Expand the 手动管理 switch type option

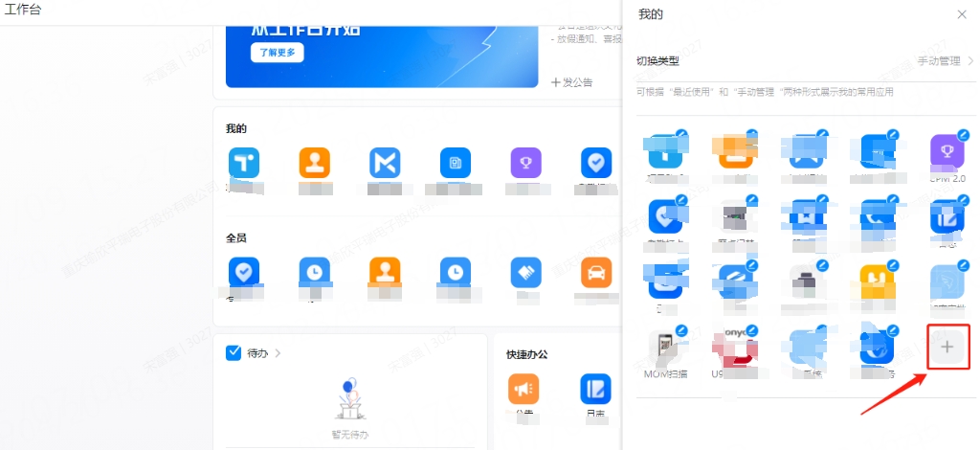click(x=945, y=61)
